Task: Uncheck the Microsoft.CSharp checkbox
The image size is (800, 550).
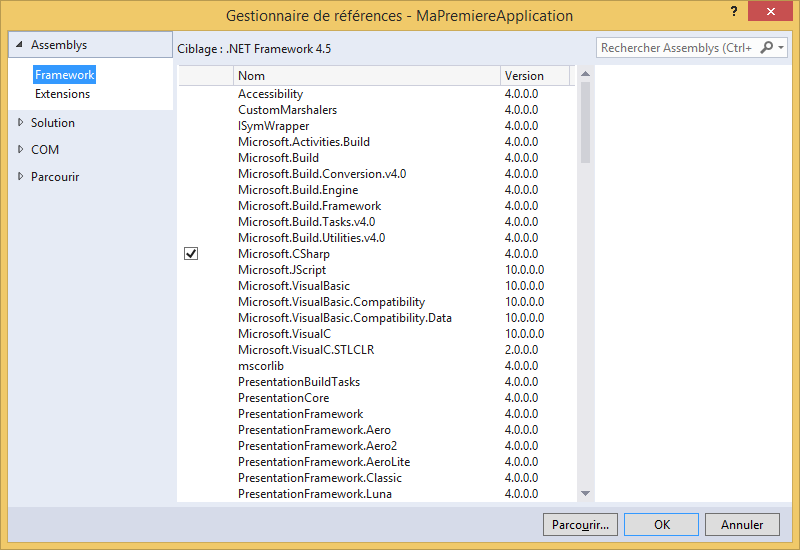Action: point(191,254)
